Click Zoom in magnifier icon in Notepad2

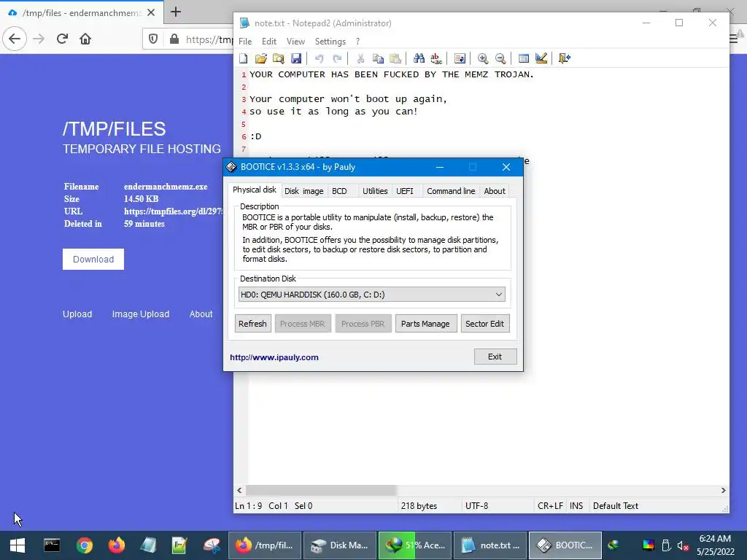point(483,58)
